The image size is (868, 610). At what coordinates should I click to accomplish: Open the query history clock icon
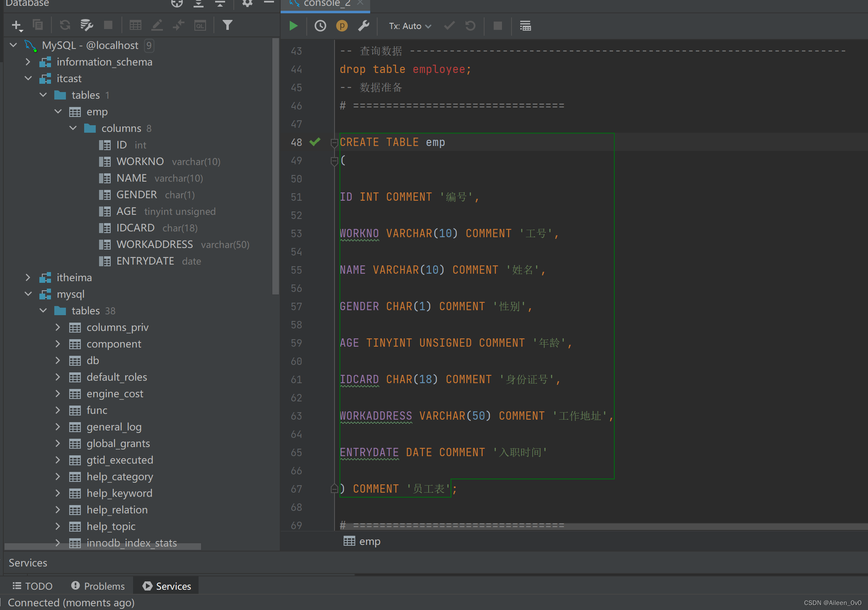320,26
